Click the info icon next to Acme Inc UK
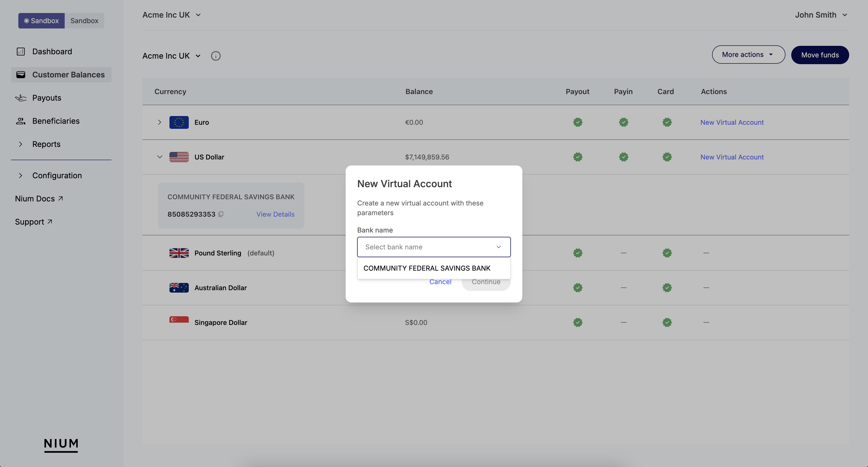This screenshot has height=467, width=868. click(x=216, y=55)
